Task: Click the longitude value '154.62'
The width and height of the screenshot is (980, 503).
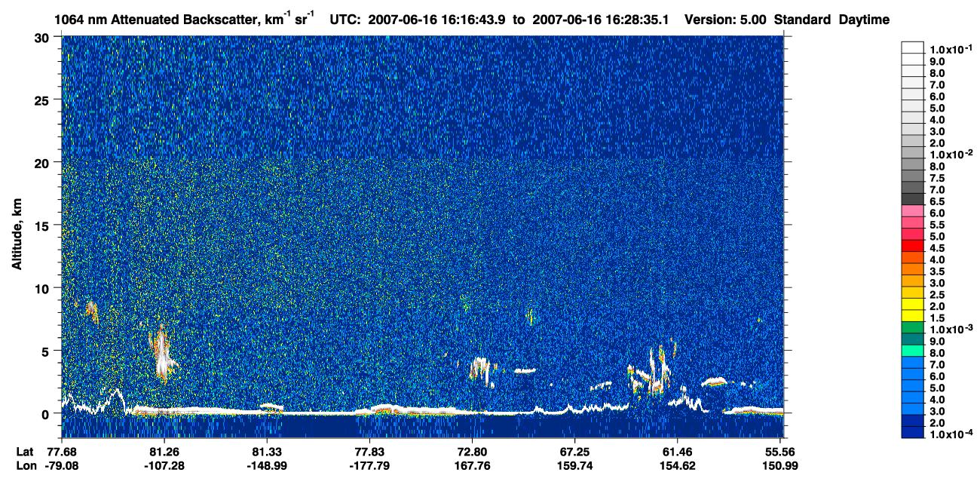Action: [677, 465]
